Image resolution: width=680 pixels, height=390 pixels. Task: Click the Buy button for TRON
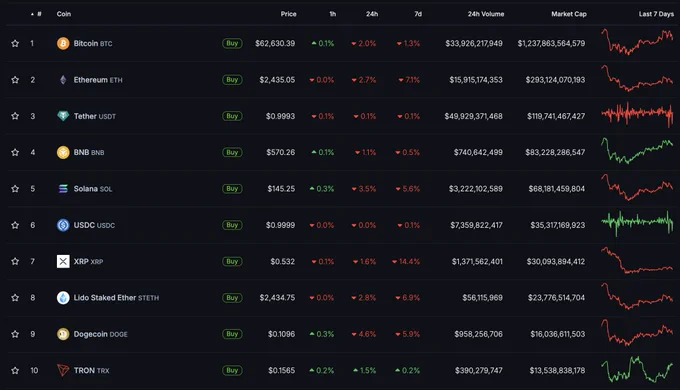click(x=232, y=370)
